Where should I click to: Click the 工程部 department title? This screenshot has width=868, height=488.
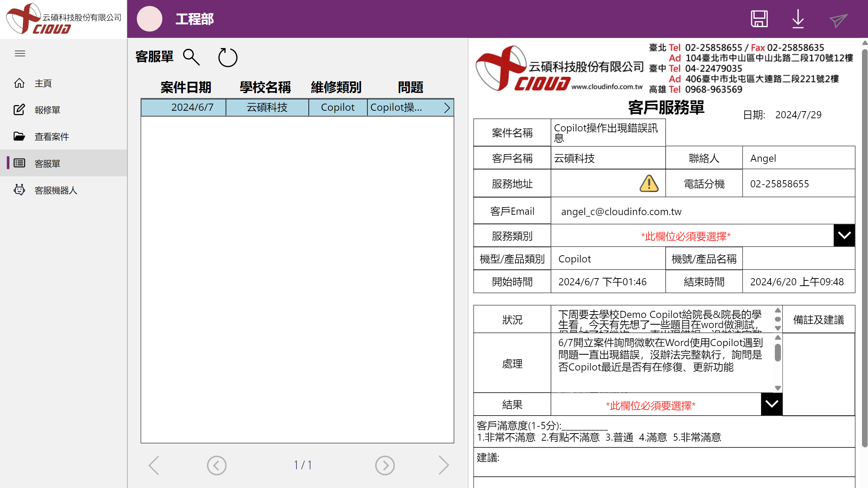tap(195, 19)
